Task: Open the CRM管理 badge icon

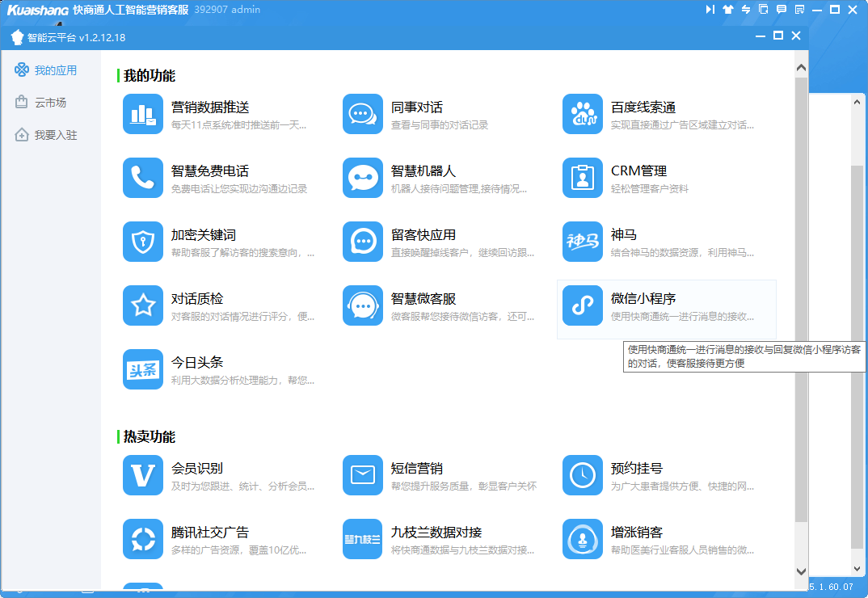Action: tap(582, 178)
